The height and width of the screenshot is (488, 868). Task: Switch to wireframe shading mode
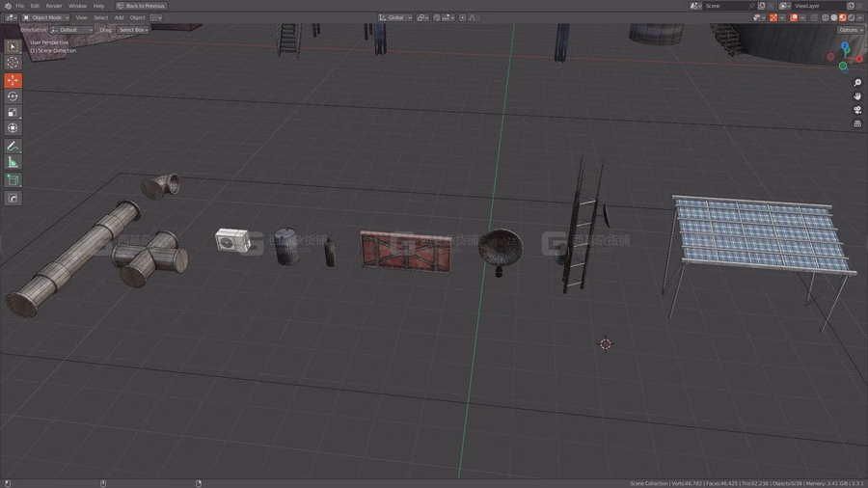[826, 17]
